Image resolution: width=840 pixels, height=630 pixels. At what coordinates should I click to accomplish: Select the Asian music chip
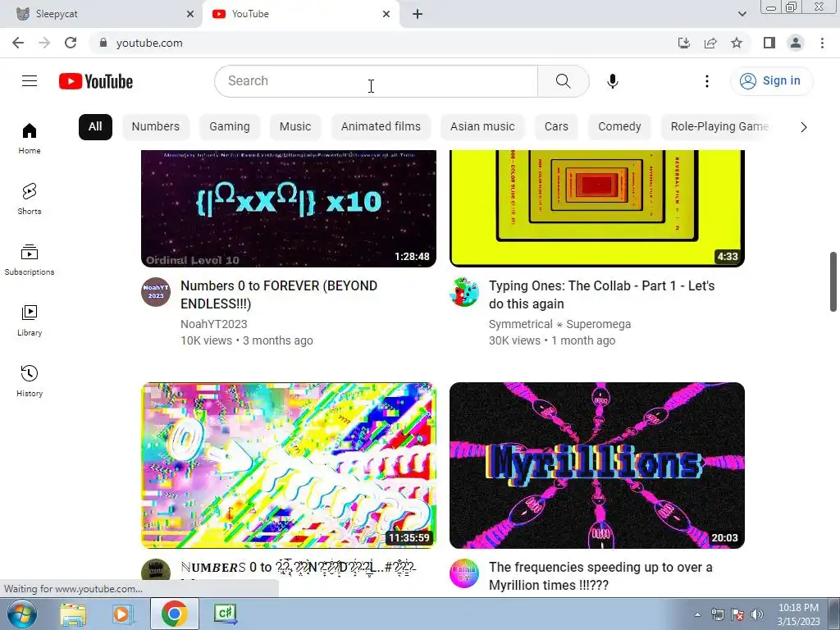(x=482, y=127)
